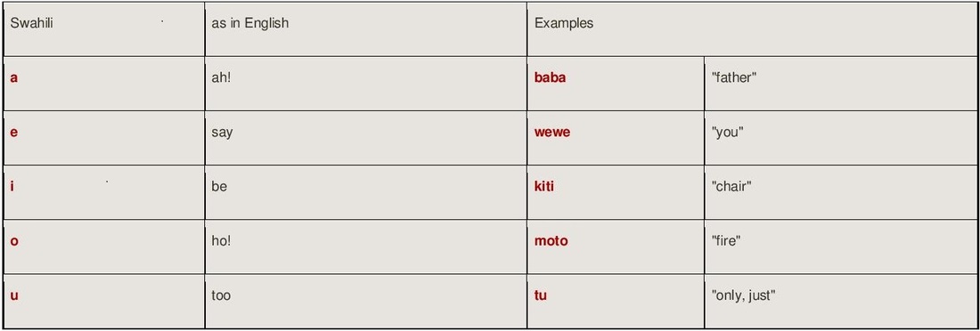This screenshot has width=980, height=331.
Task: Select the example word 'baba'
Action: point(550,78)
